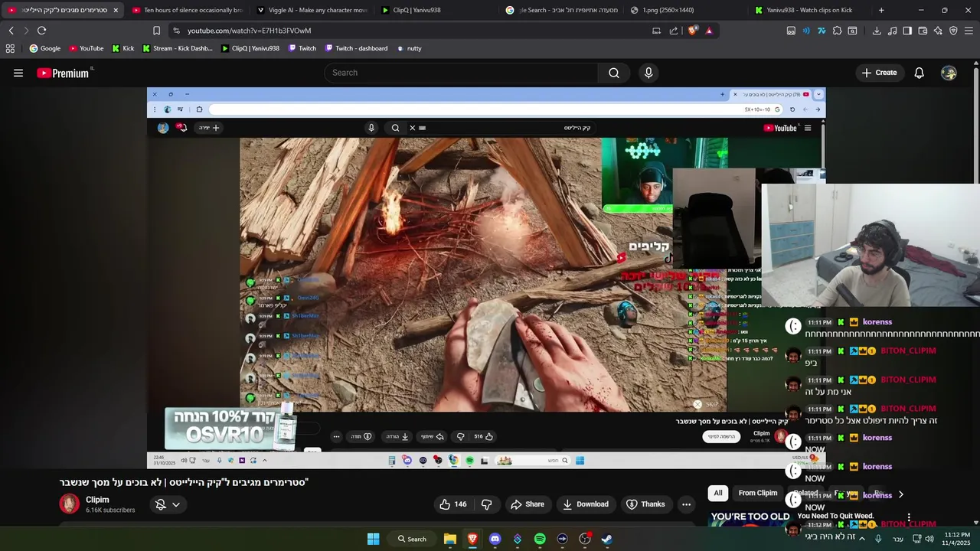The image size is (980, 551).
Task: Open the Google bookmark
Action: pyautogui.click(x=44, y=48)
